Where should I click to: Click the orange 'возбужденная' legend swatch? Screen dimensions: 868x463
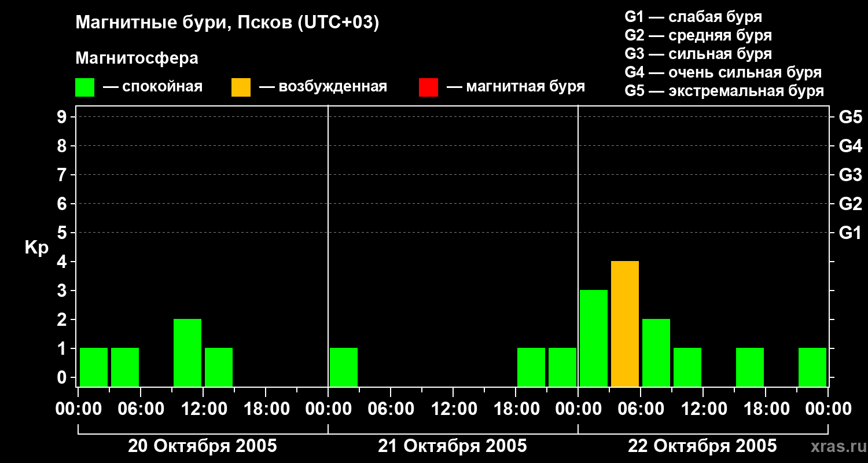tap(241, 87)
